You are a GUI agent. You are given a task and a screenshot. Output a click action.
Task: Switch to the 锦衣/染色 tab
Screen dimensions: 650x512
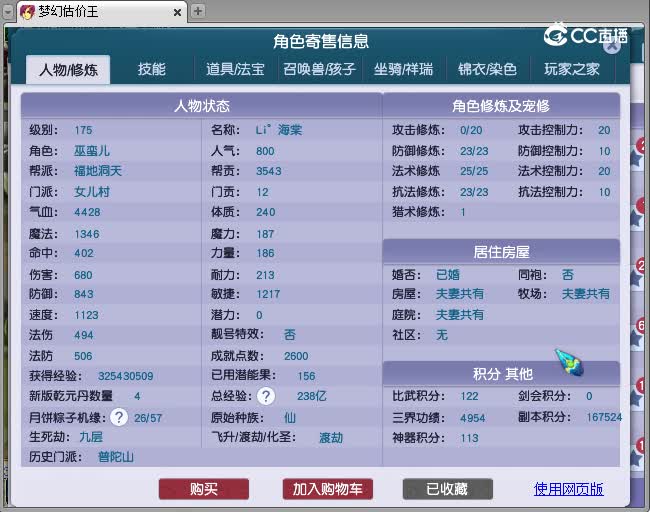click(x=488, y=69)
